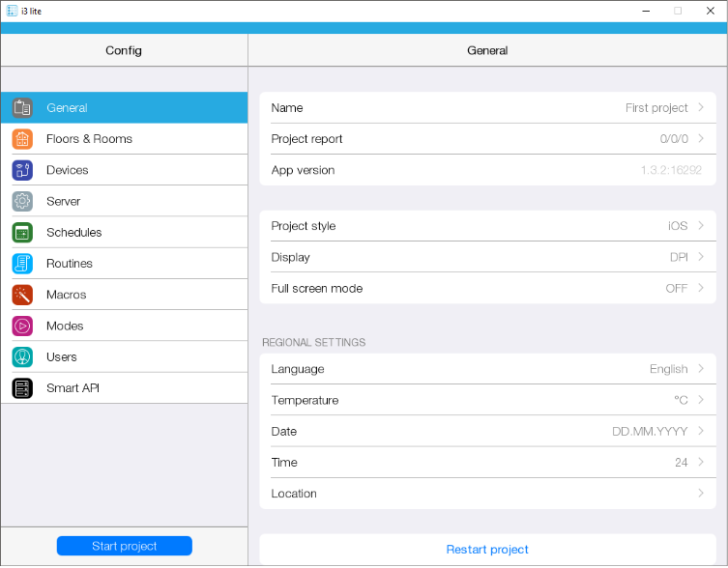
Task: Open the Project style chevron
Action: (701, 226)
